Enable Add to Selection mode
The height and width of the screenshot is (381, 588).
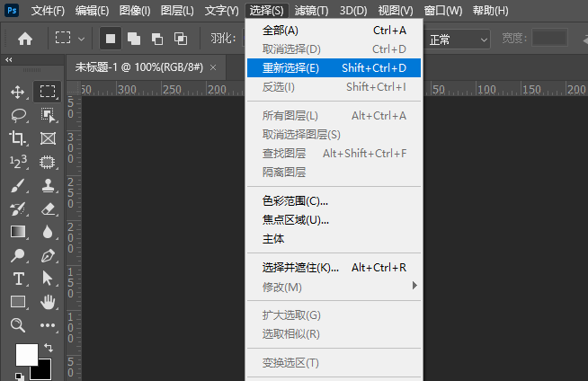click(134, 39)
